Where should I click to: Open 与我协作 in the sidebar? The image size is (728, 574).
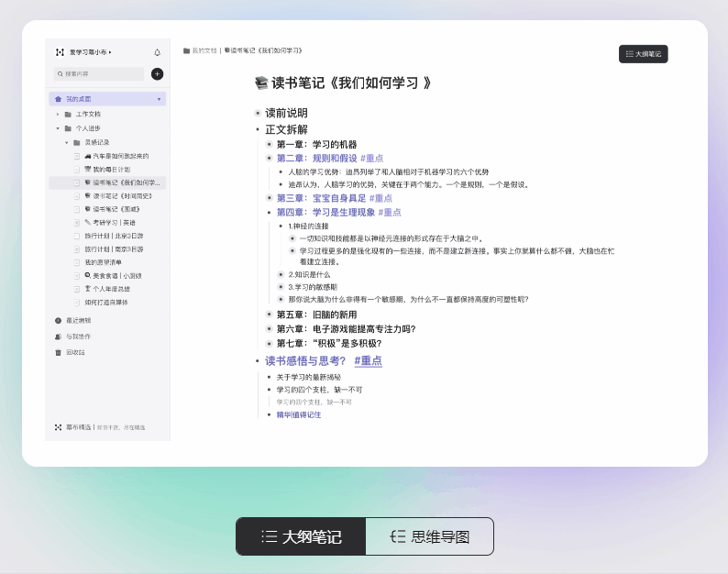coord(79,337)
